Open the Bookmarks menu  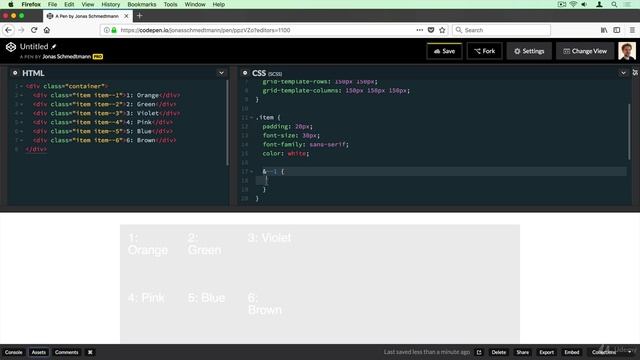(x=142, y=4)
